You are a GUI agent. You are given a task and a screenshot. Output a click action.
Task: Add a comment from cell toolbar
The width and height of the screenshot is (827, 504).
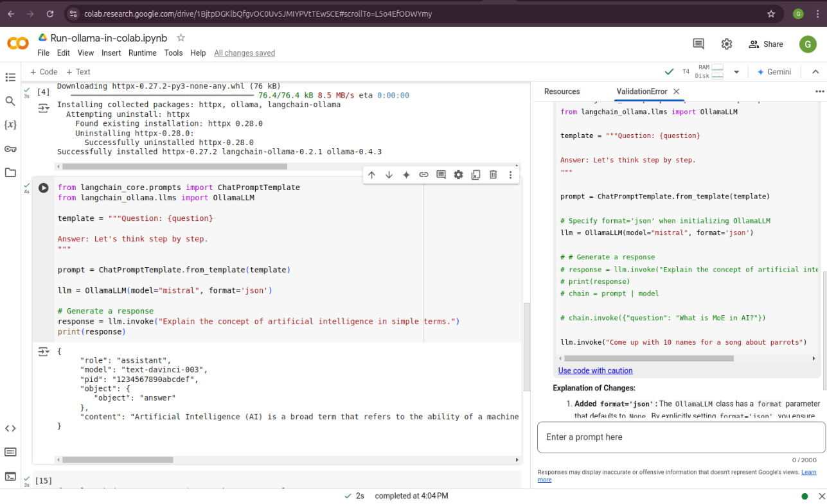click(441, 175)
